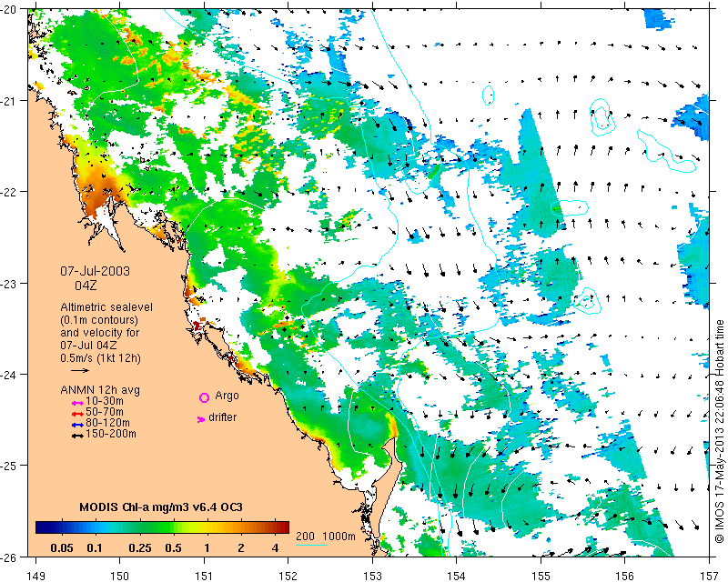Viewport: 728px width, 582px height.
Task: Click the '1000m' isobath legend label
Action: click(339, 536)
